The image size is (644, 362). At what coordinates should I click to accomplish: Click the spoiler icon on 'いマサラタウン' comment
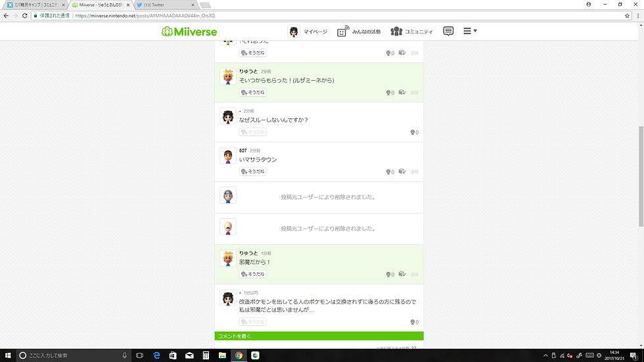(x=402, y=171)
